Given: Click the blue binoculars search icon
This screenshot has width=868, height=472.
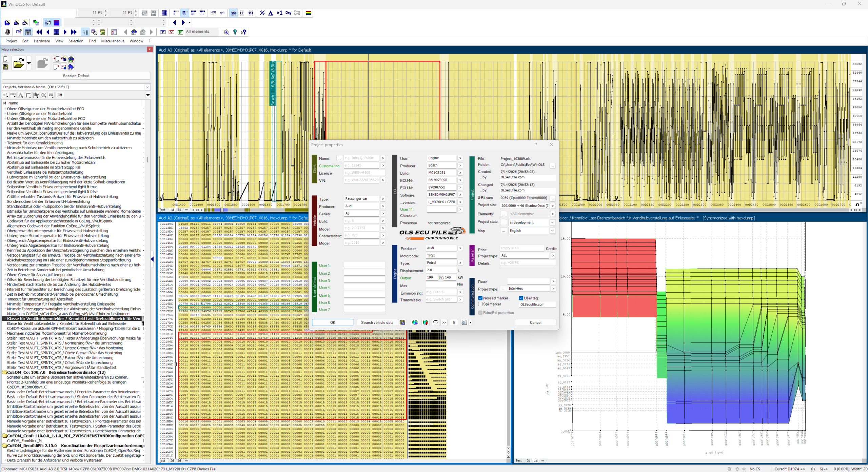Looking at the screenshot, I should pyautogui.click(x=134, y=32).
